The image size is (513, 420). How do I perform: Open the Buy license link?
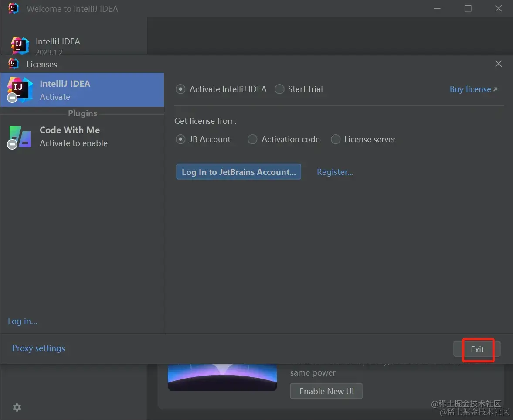pos(473,89)
